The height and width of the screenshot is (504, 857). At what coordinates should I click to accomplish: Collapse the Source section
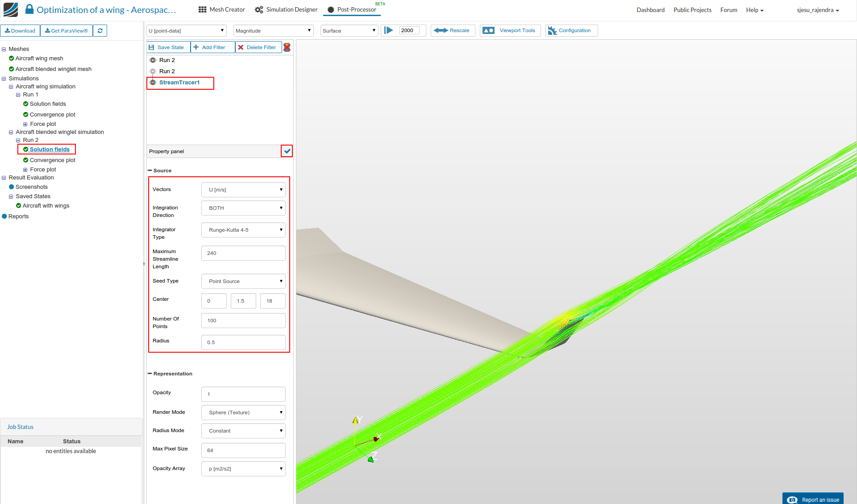(x=150, y=171)
